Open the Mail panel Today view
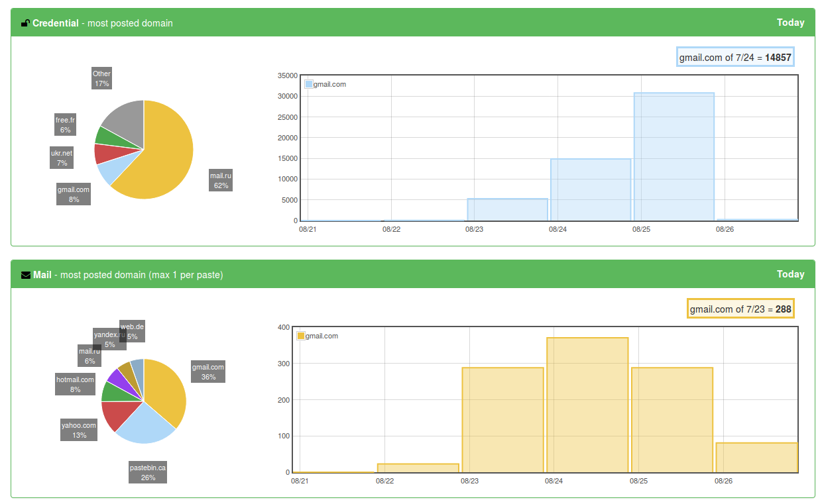820x504 pixels. click(x=790, y=274)
